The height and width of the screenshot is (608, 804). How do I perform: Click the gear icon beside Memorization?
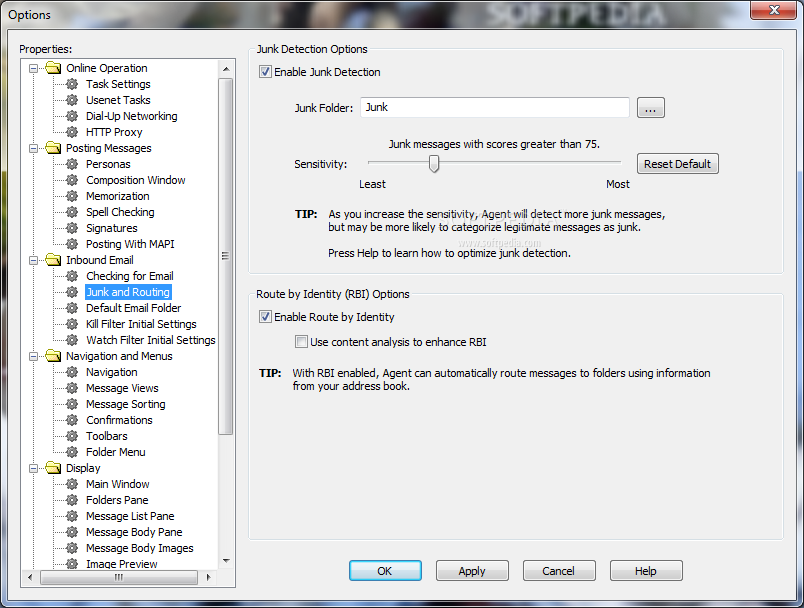(x=72, y=196)
